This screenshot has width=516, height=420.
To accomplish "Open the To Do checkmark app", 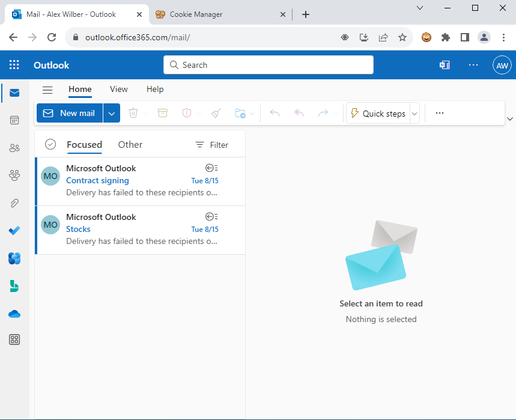I will [x=14, y=231].
